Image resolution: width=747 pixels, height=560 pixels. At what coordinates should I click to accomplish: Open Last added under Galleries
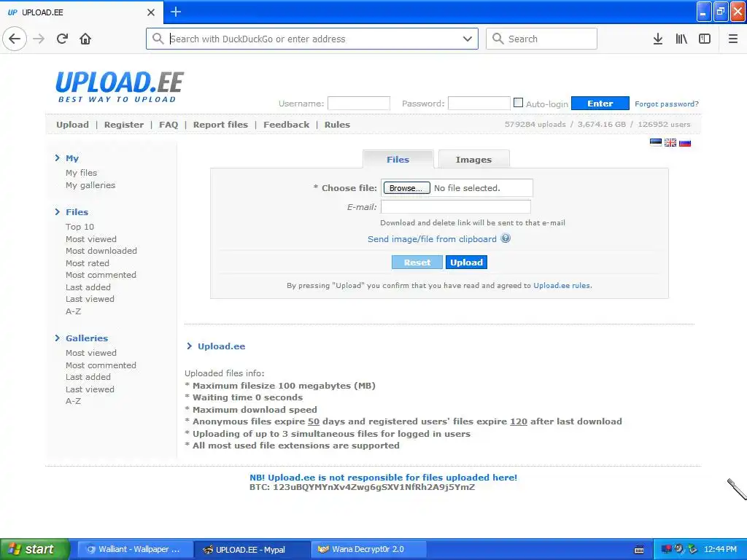(x=88, y=377)
